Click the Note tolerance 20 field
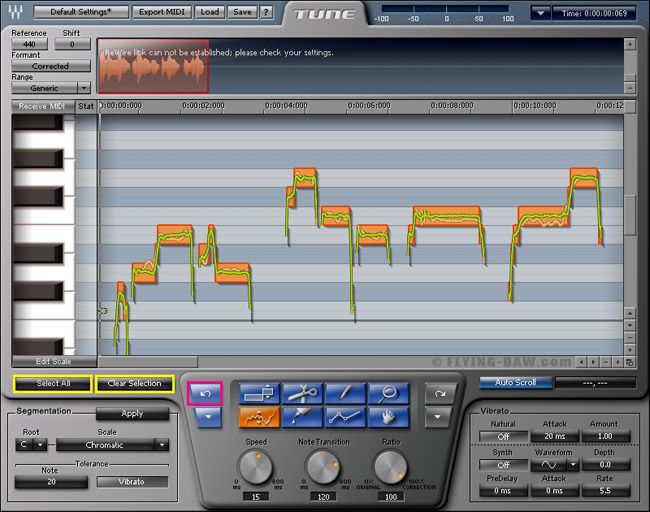Viewport: 650px width, 512px height. 51,482
